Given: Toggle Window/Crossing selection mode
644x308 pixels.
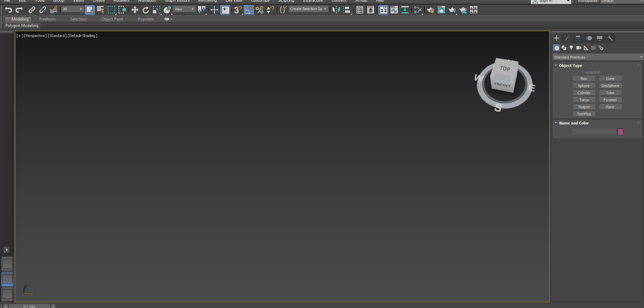Looking at the screenshot, I should [x=122, y=10].
